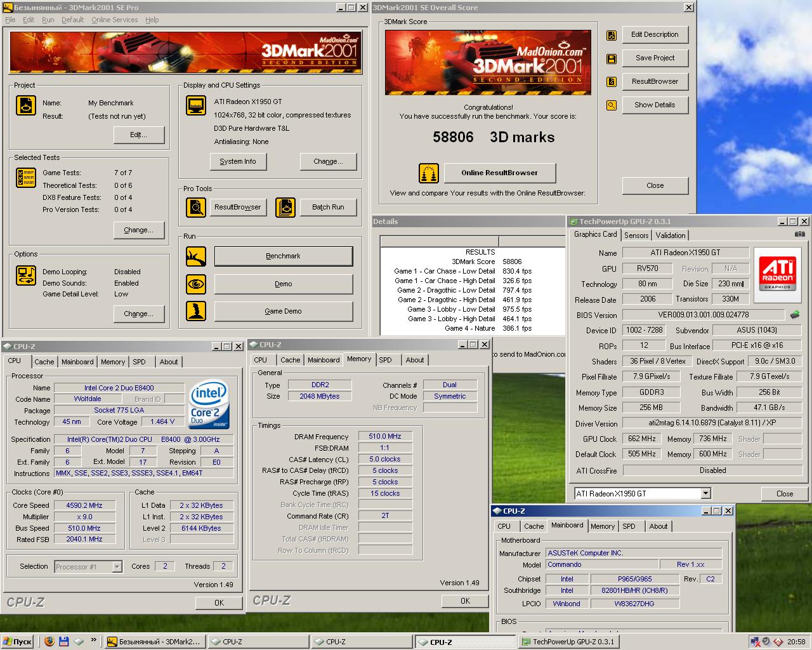Image resolution: width=812 pixels, height=650 pixels.
Task: Click the System Info button
Action: 238,161
